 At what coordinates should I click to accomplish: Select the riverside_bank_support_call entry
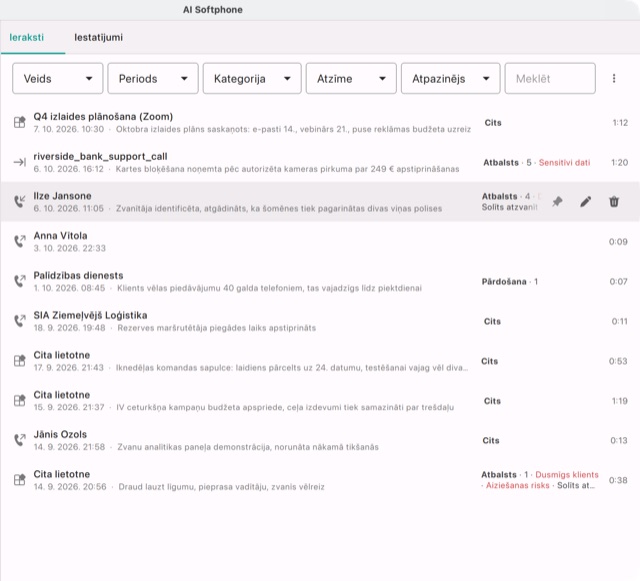(320, 162)
